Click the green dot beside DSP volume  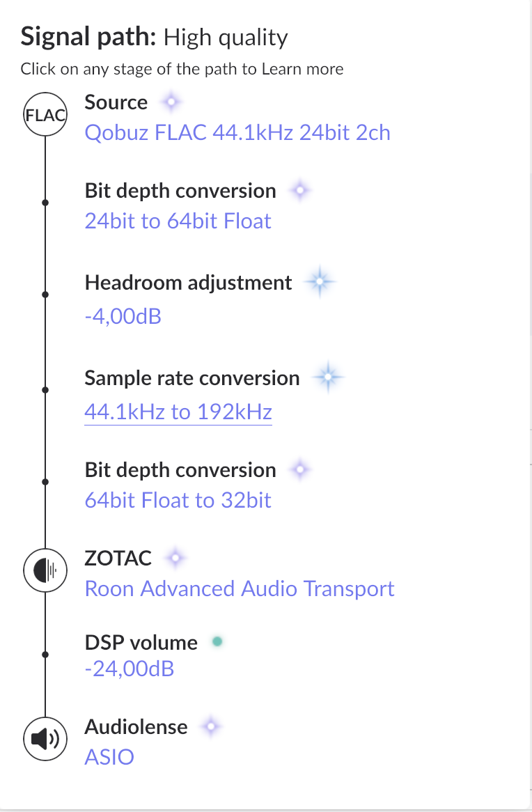click(x=217, y=641)
